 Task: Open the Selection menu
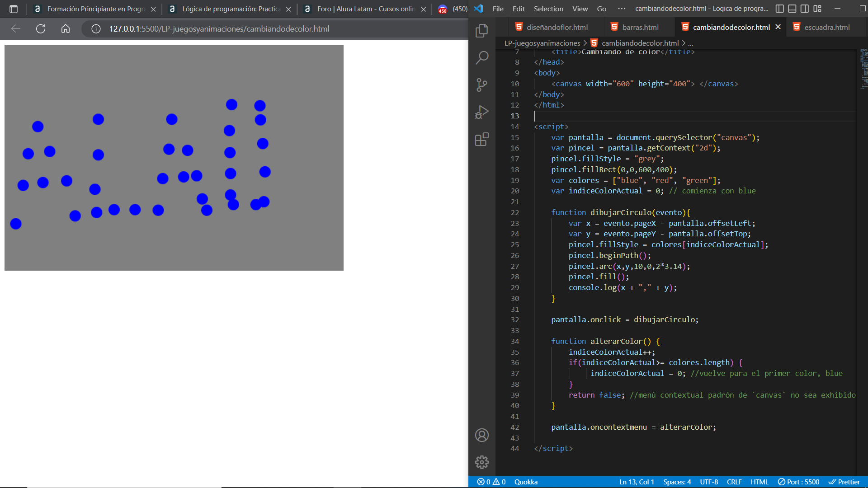(548, 9)
